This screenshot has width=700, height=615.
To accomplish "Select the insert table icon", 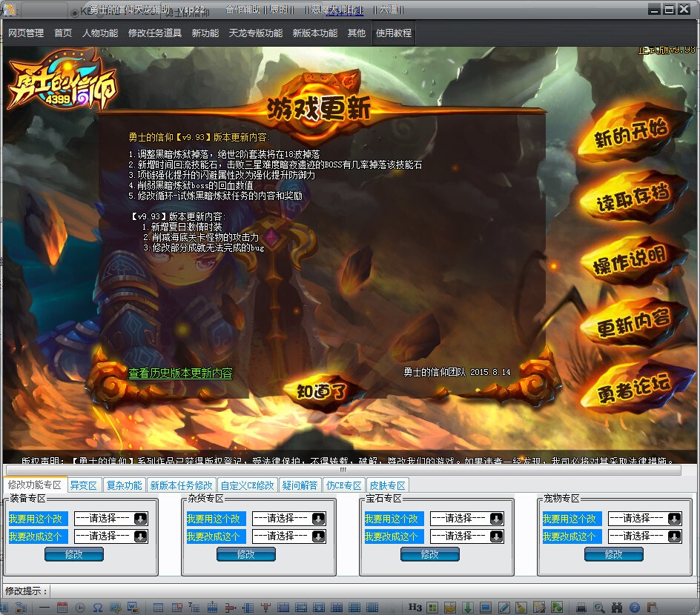I will (x=158, y=605).
